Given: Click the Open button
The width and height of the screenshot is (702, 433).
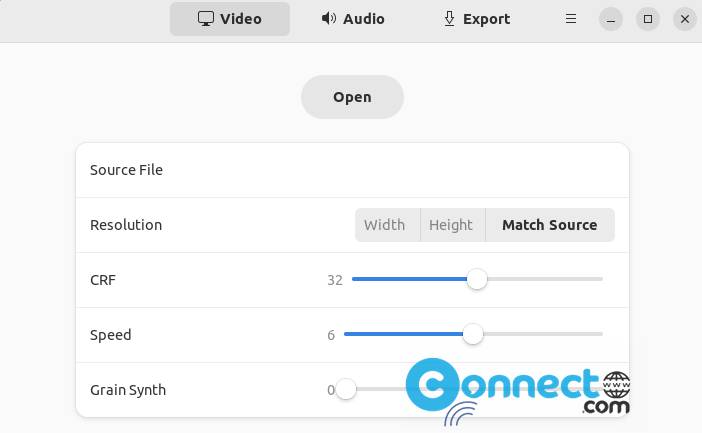Looking at the screenshot, I should pyautogui.click(x=352, y=97).
